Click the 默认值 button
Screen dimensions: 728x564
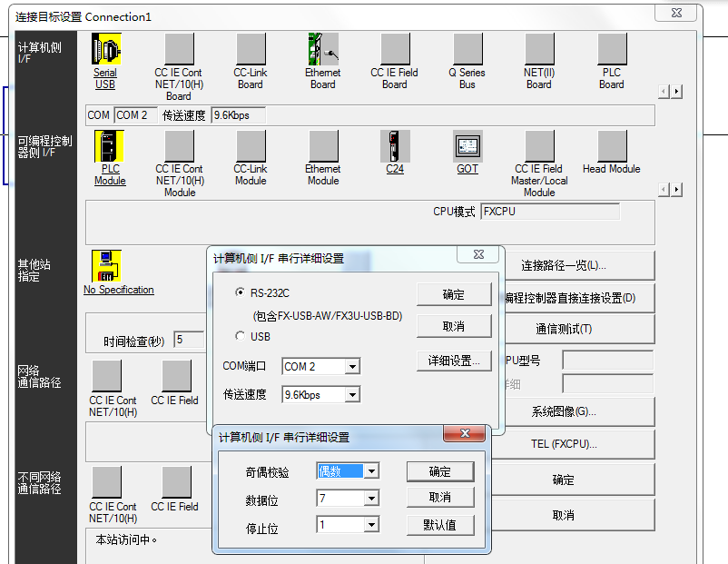tap(439, 525)
